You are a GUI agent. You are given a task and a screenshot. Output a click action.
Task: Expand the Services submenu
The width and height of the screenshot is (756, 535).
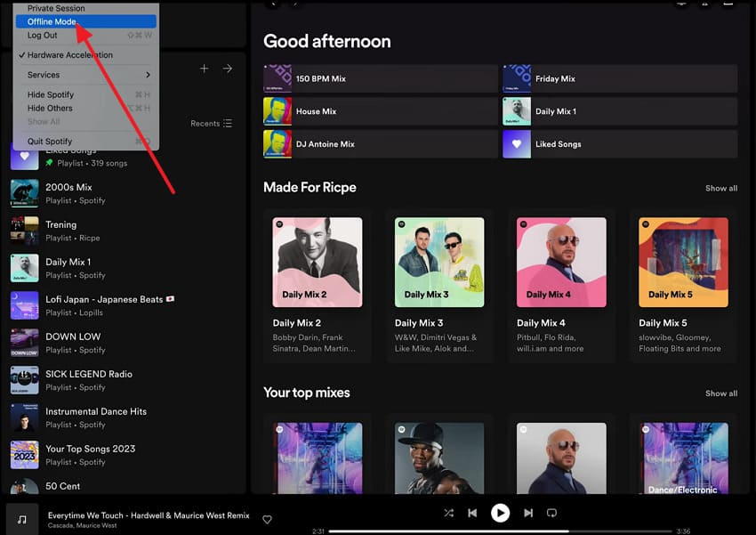(x=85, y=75)
